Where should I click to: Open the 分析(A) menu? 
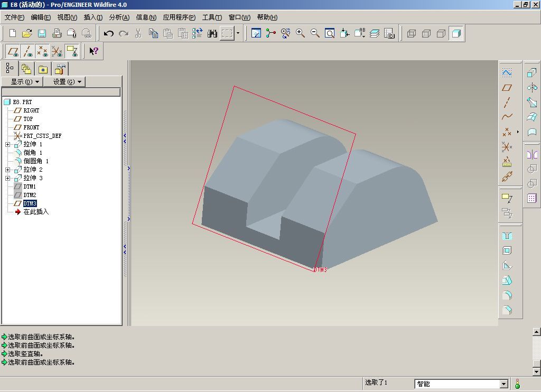119,17
